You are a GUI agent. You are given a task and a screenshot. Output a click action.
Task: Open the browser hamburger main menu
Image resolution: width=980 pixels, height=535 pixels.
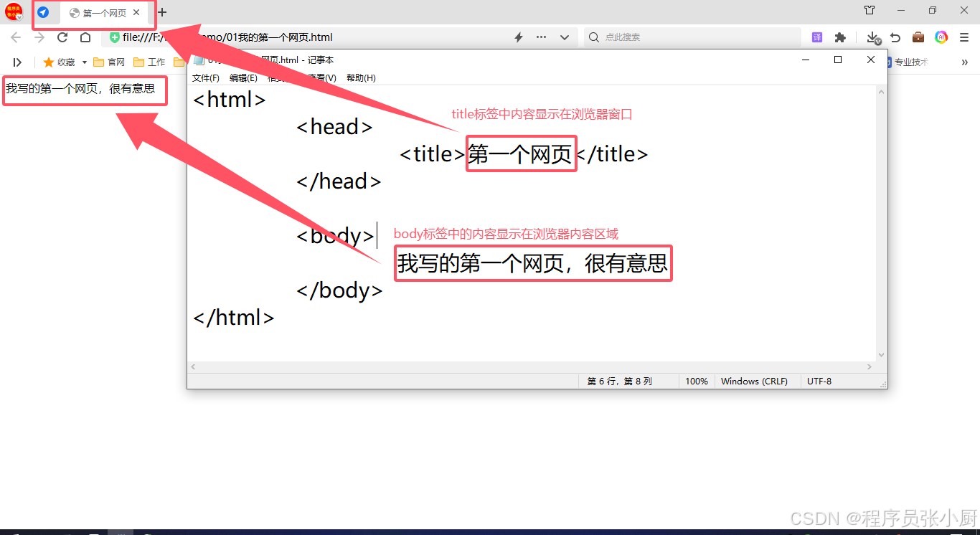[965, 37]
